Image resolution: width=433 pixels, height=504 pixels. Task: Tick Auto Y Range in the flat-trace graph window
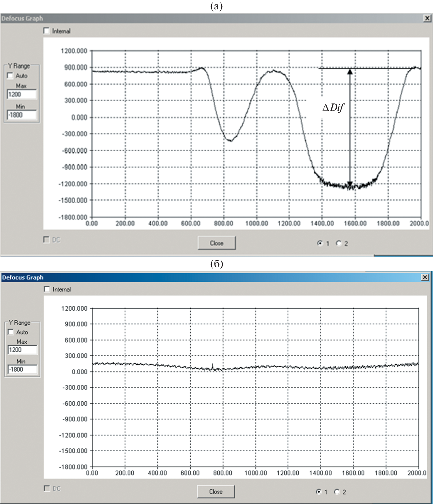point(11,332)
